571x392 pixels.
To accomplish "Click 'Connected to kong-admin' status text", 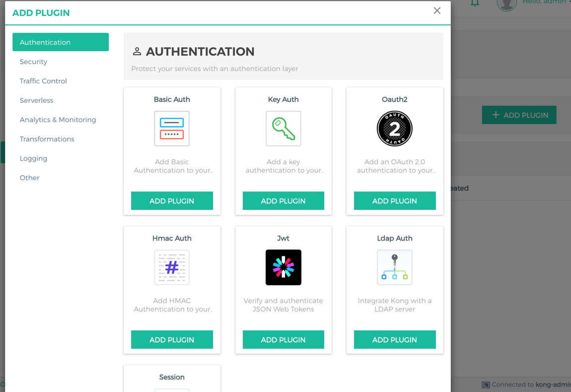I will (531, 385).
